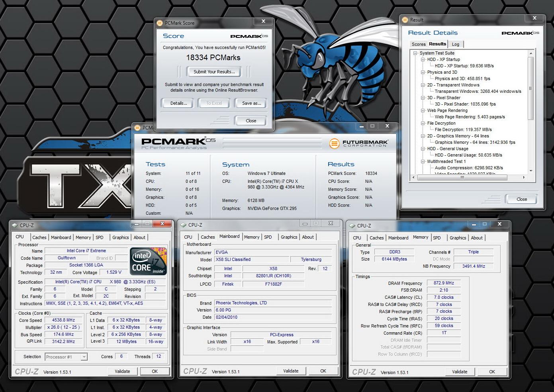Click the NB Frequency value 3491.4 MHz
Screen dimensions: 554x392
(474, 266)
